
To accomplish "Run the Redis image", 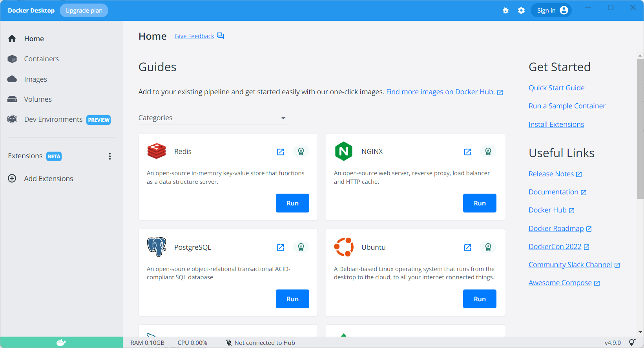I will pos(292,203).
